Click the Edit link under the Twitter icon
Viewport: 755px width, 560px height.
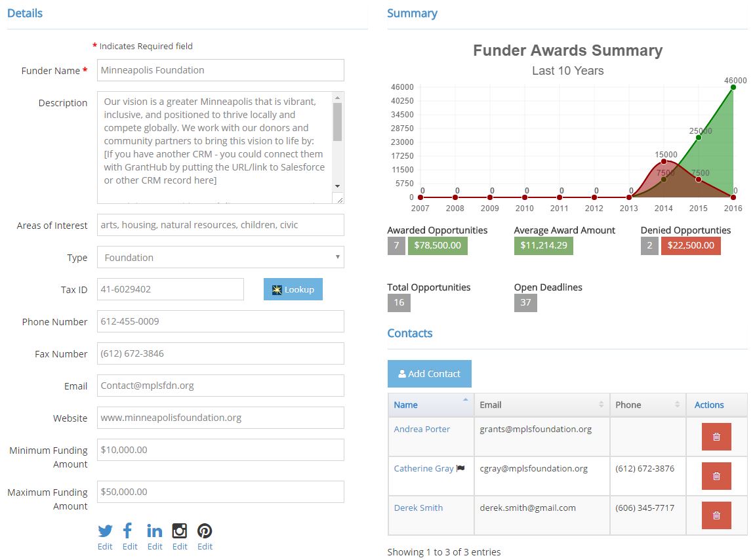105,547
